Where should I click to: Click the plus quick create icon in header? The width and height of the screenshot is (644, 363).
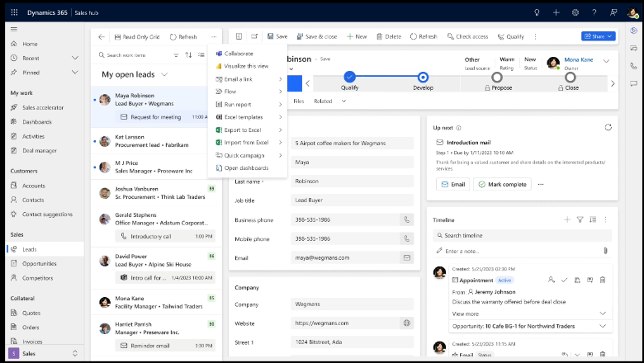[556, 12]
